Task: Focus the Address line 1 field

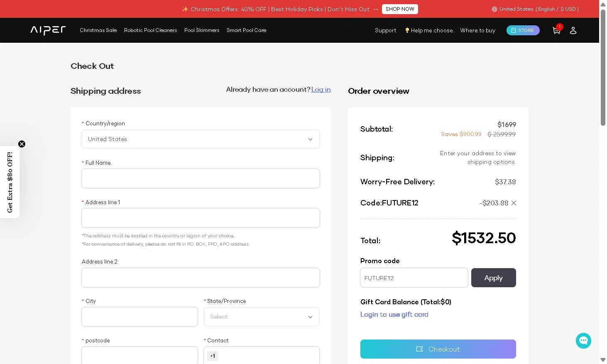Action: [x=201, y=218]
